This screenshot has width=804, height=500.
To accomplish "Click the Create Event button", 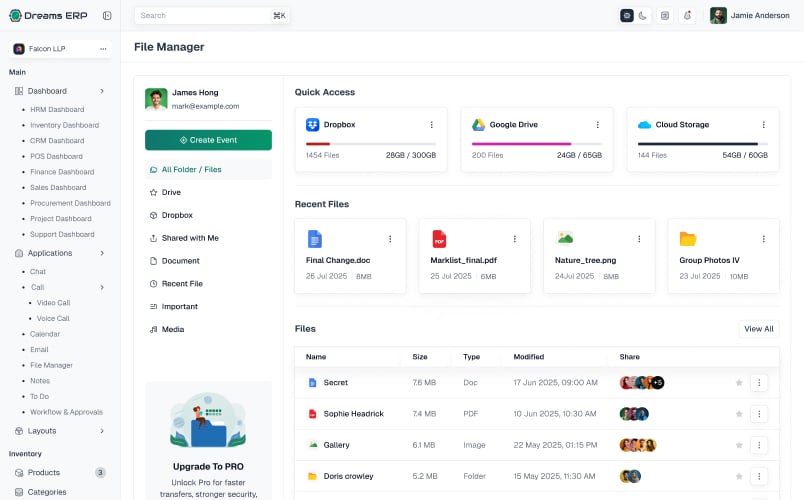I will (x=208, y=140).
